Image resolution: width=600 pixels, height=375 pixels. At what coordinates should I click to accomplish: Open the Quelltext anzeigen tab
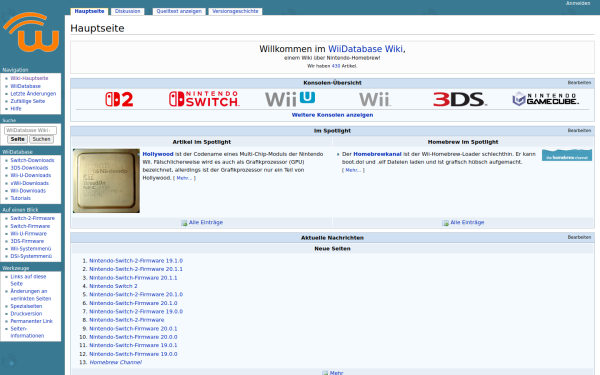(x=179, y=11)
